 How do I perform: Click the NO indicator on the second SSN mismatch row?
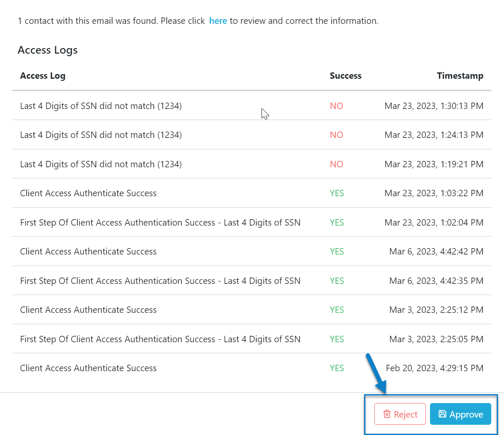(x=336, y=135)
